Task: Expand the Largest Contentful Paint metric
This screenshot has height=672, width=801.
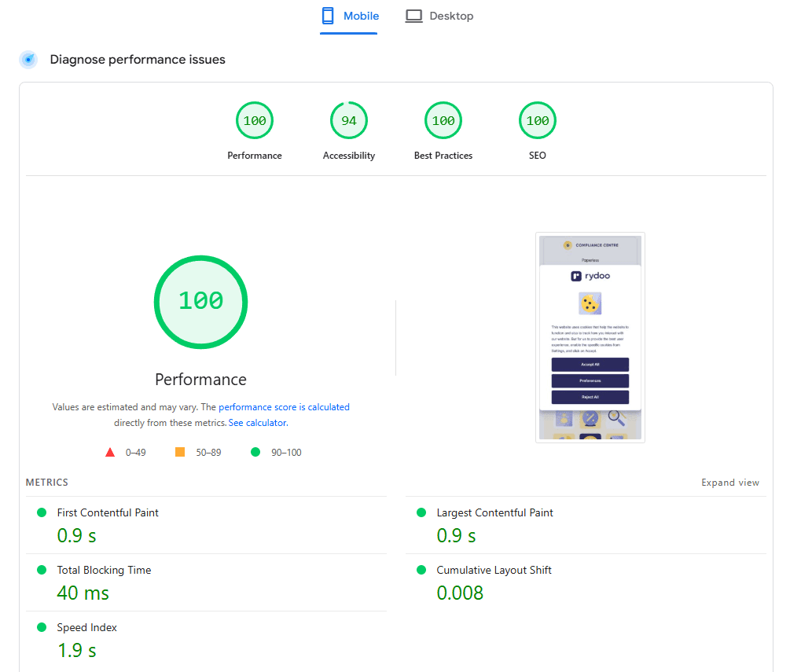Action: click(x=494, y=512)
